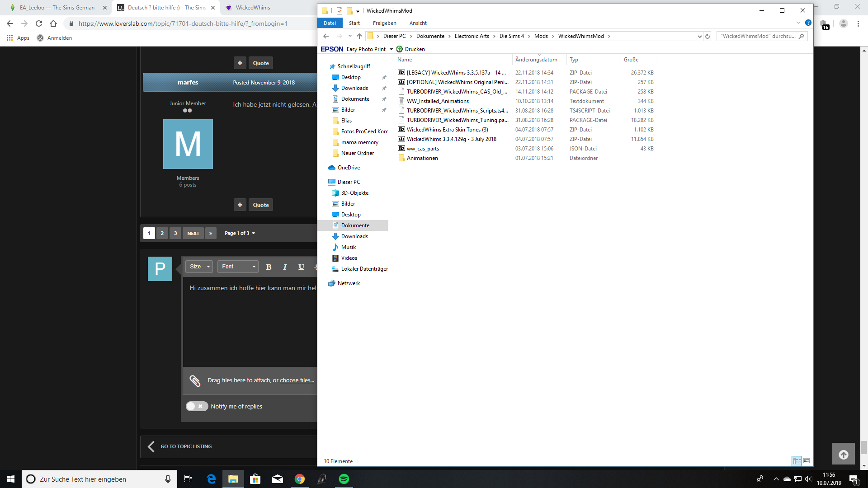868x488 pixels.
Task: Reload the Chrome page
Action: click(x=39, y=23)
